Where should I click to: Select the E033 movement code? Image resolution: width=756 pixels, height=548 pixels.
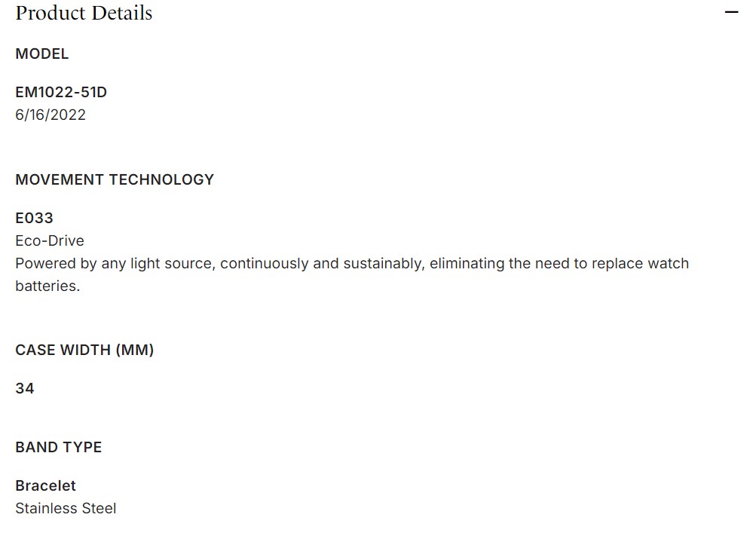(34, 218)
